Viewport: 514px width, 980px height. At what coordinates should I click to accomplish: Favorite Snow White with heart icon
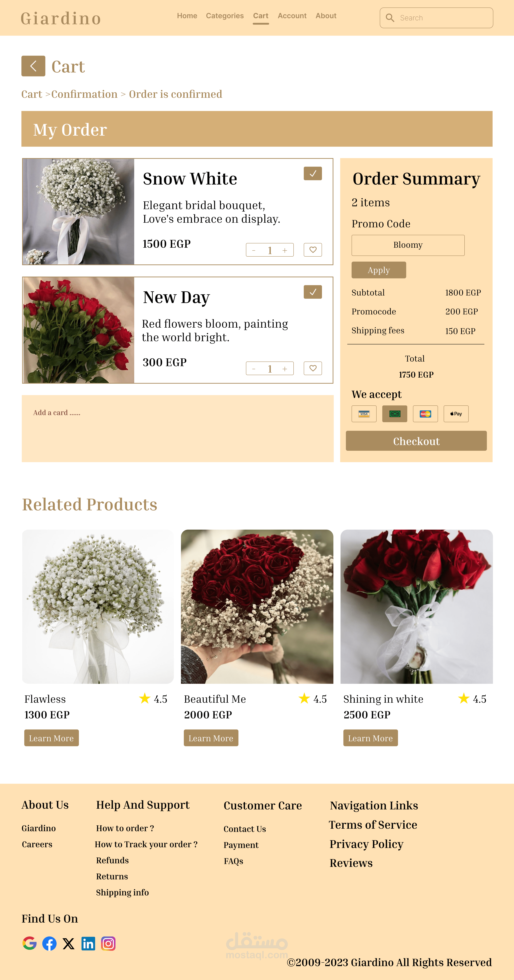[313, 250]
